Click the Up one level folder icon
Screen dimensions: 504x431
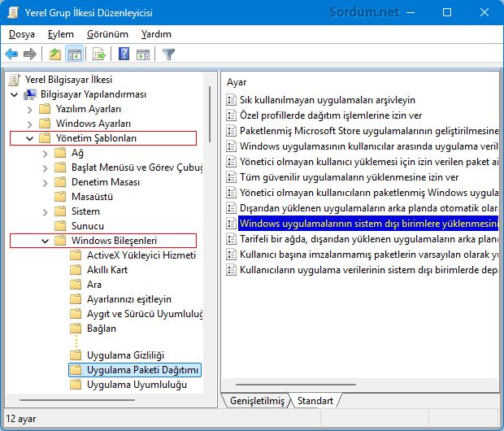[54, 54]
